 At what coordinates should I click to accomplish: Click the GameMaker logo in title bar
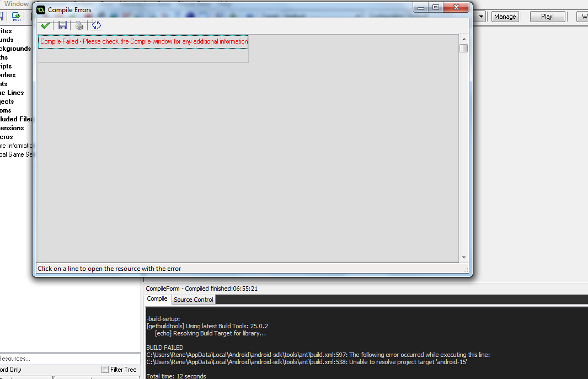click(41, 9)
